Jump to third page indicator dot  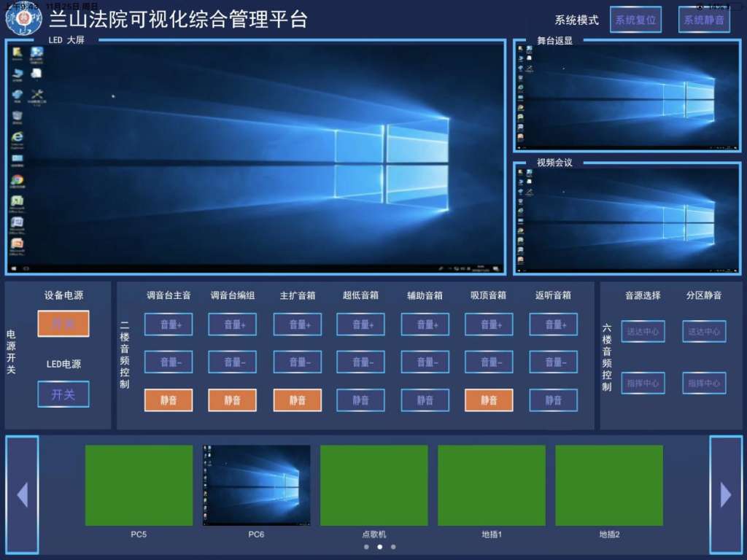coord(393,547)
